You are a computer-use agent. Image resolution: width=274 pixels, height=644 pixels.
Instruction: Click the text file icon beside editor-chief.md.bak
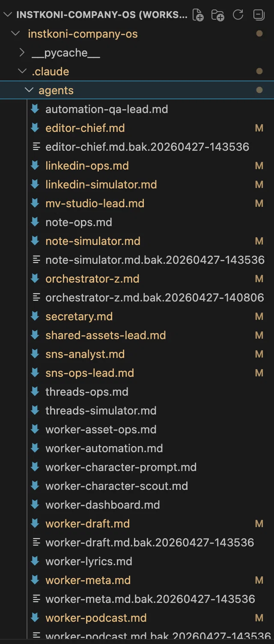click(37, 147)
